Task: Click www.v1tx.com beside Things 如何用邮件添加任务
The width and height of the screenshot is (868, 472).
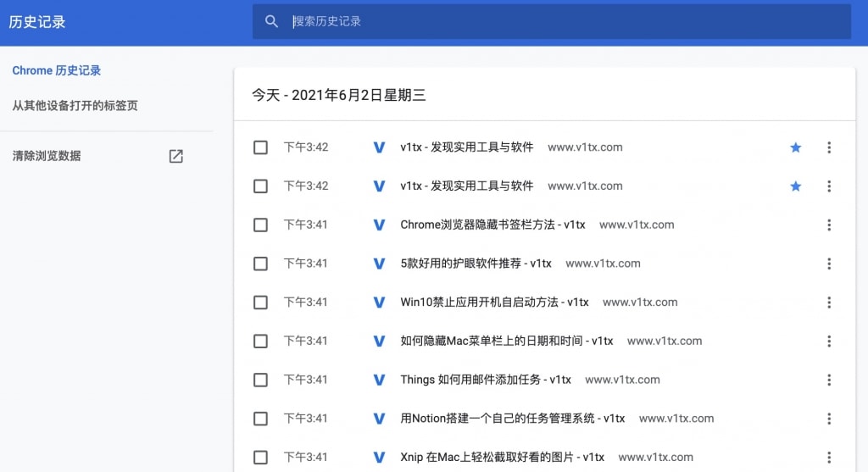Action: pyautogui.click(x=622, y=380)
